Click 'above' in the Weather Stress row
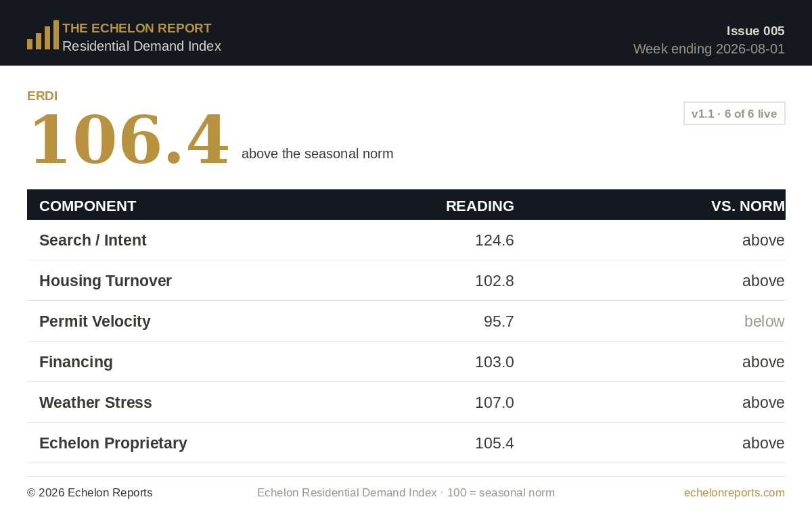 click(763, 402)
